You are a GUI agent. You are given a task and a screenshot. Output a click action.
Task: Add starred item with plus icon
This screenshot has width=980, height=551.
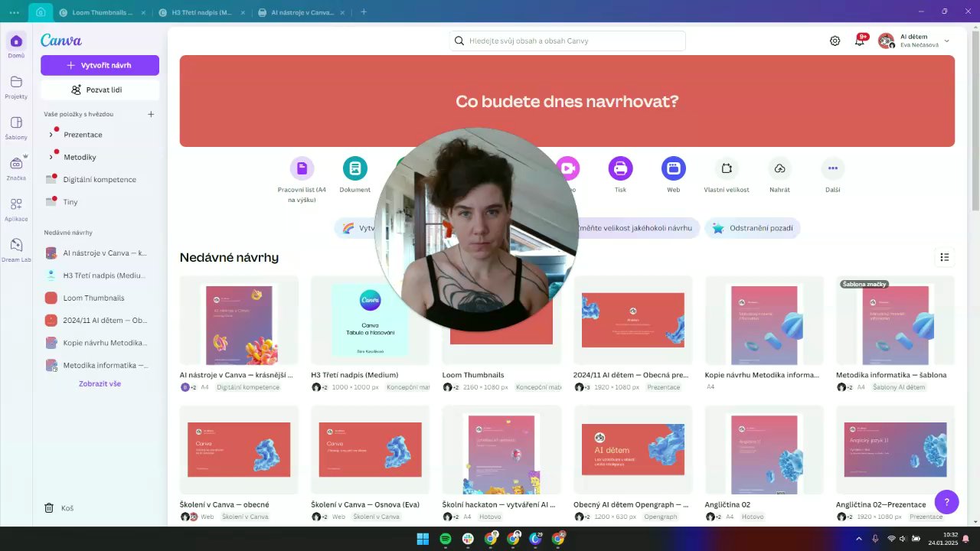[151, 114]
